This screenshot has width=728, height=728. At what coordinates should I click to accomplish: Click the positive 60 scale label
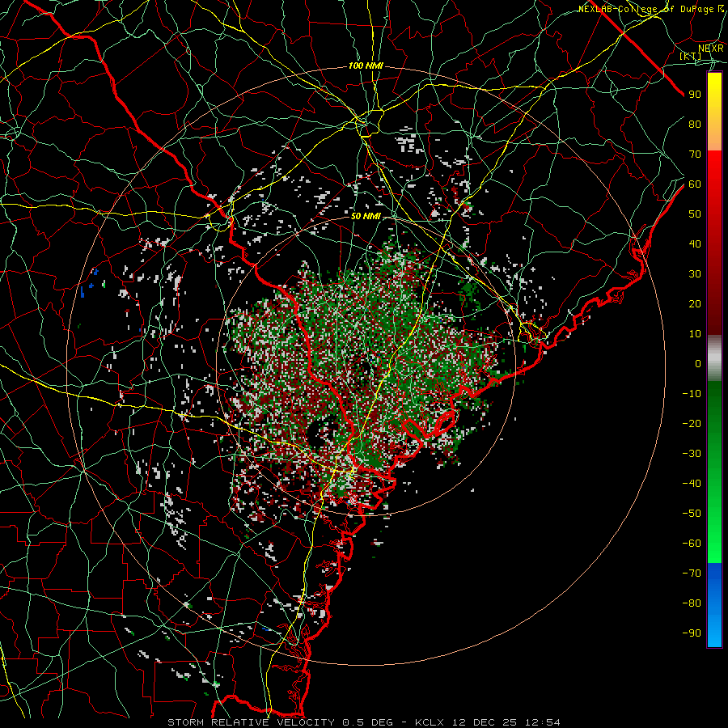[695, 184]
